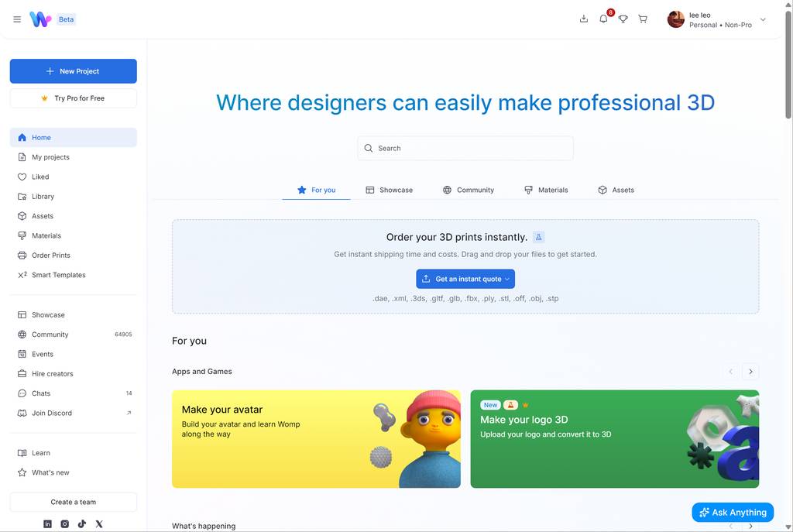Select the Materials tab

click(546, 190)
